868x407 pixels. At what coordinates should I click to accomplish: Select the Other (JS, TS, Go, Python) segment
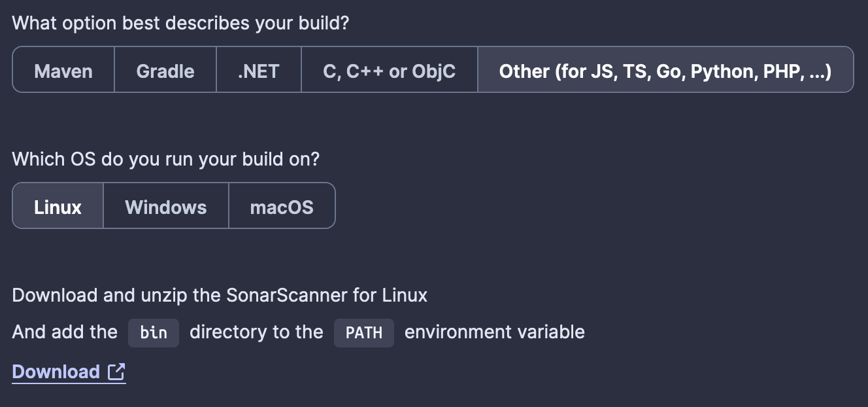667,70
